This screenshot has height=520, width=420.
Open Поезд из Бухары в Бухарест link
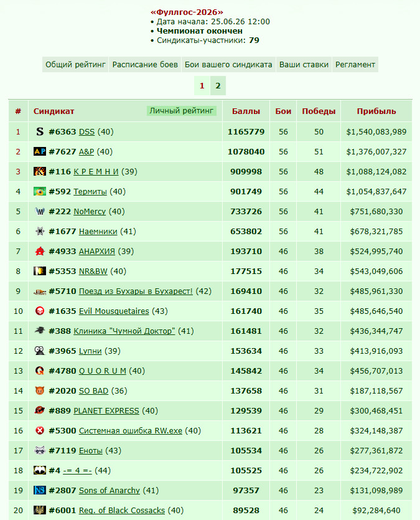point(136,291)
